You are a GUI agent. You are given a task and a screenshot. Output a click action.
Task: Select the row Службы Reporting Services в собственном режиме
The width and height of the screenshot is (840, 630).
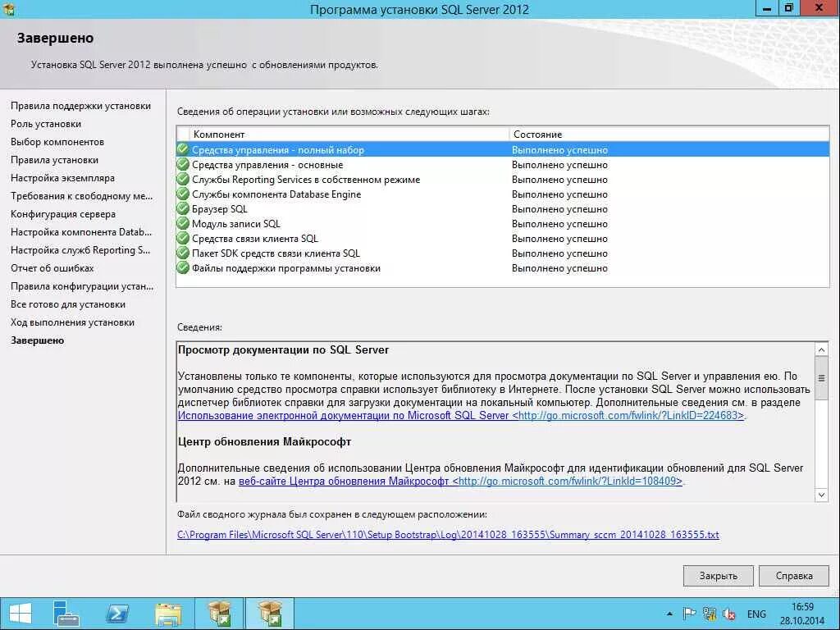503,179
